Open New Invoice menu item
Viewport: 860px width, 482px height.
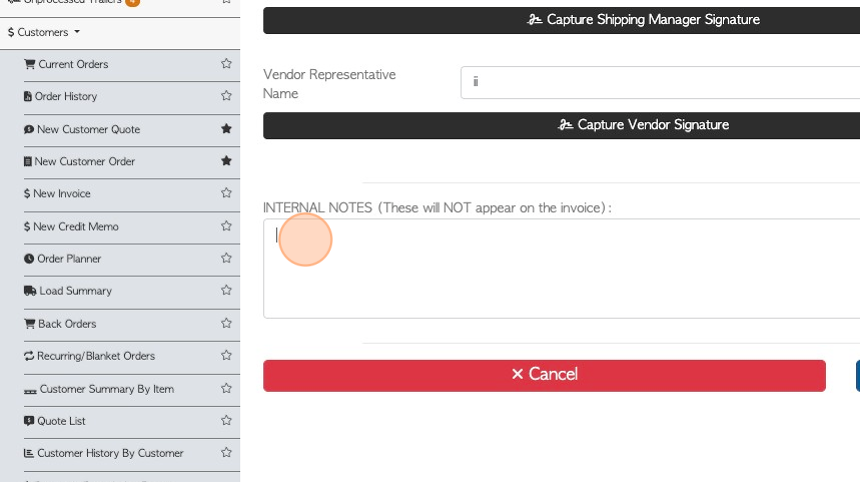pos(61,194)
